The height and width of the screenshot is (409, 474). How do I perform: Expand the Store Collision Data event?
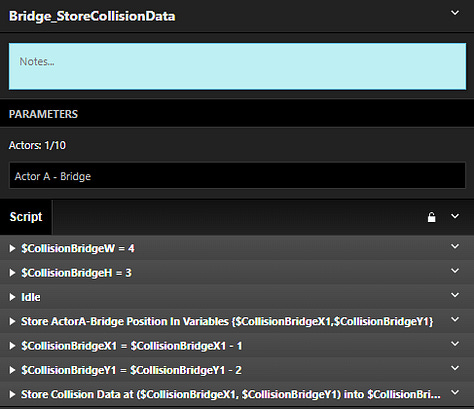(x=12, y=394)
